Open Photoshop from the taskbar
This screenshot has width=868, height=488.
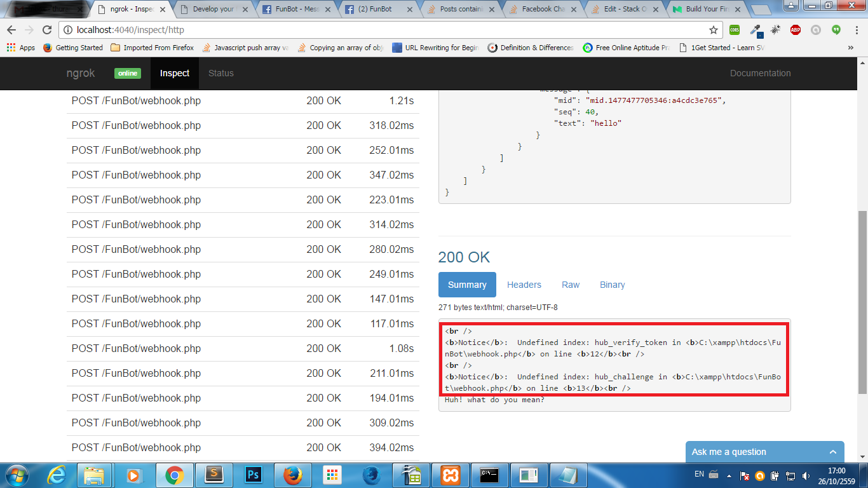pos(254,475)
